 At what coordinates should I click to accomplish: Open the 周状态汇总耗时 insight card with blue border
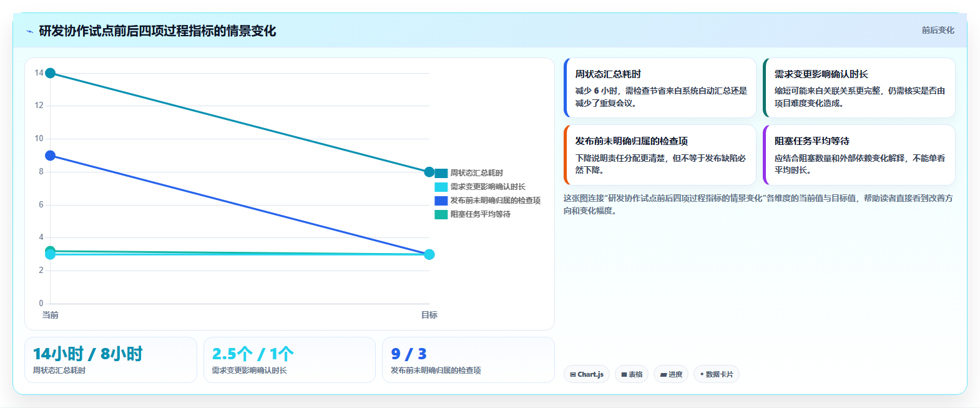pyautogui.click(x=660, y=88)
